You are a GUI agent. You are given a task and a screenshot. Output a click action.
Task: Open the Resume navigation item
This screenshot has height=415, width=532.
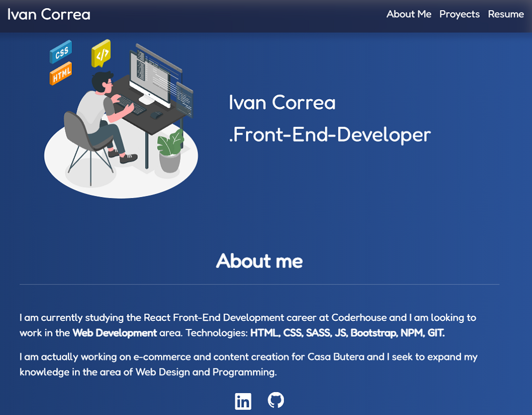[x=505, y=14]
